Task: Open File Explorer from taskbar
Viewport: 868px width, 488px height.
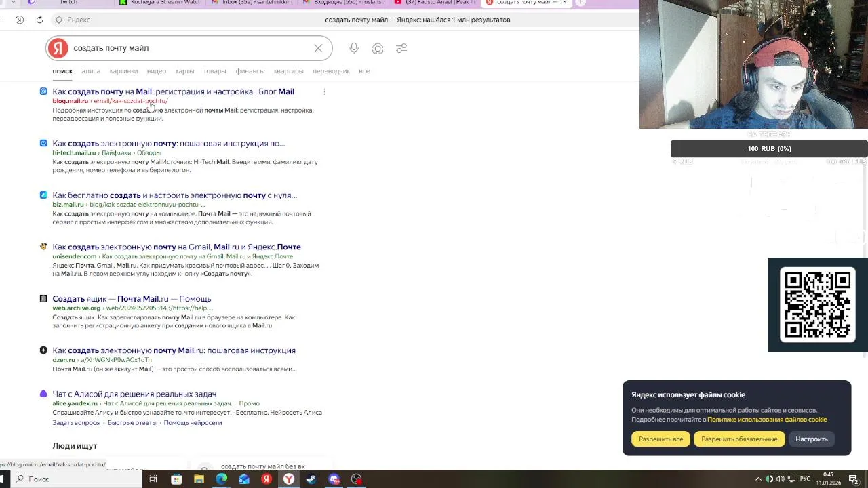Action: (x=199, y=479)
